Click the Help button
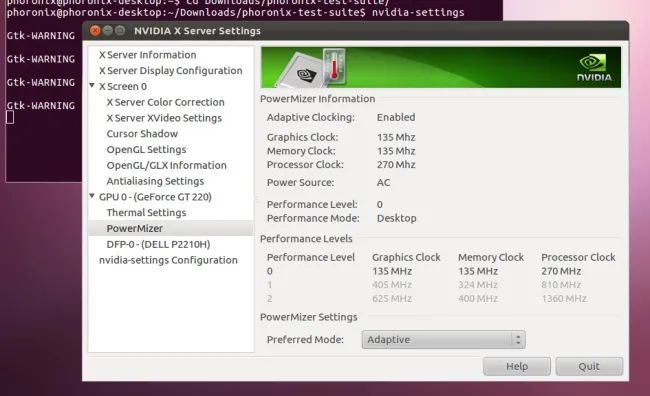Screen dimensions: 650x396 click(x=517, y=367)
